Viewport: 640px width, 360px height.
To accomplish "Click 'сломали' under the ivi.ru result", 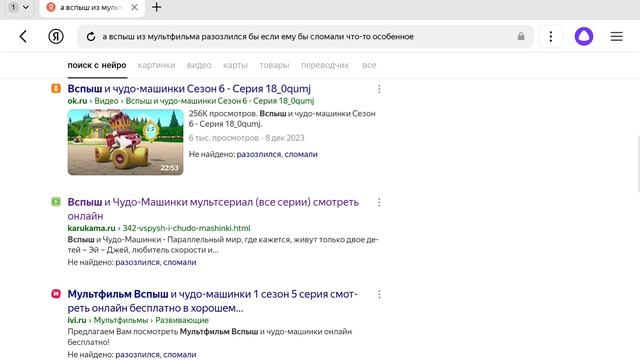I will pyautogui.click(x=180, y=355).
